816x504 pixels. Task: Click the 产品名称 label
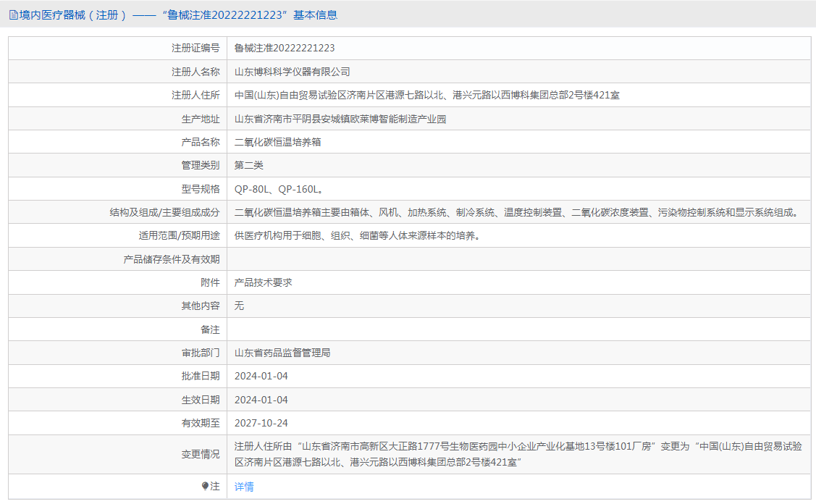(x=201, y=142)
